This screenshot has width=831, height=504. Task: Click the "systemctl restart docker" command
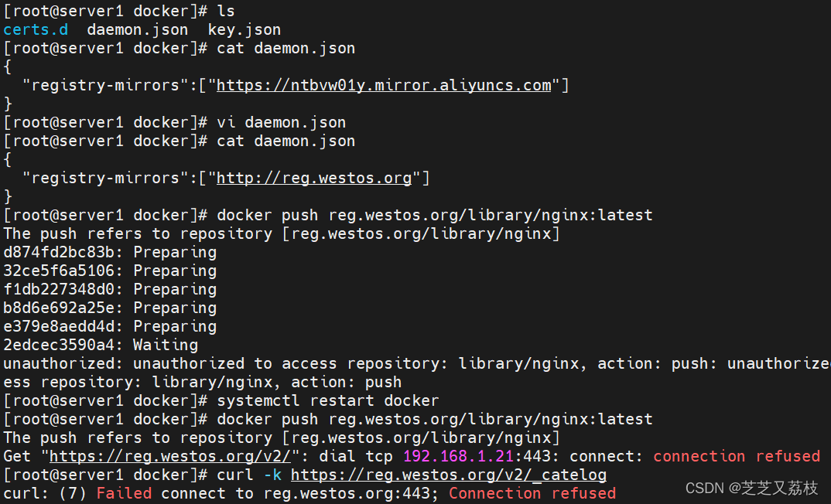pyautogui.click(x=328, y=400)
